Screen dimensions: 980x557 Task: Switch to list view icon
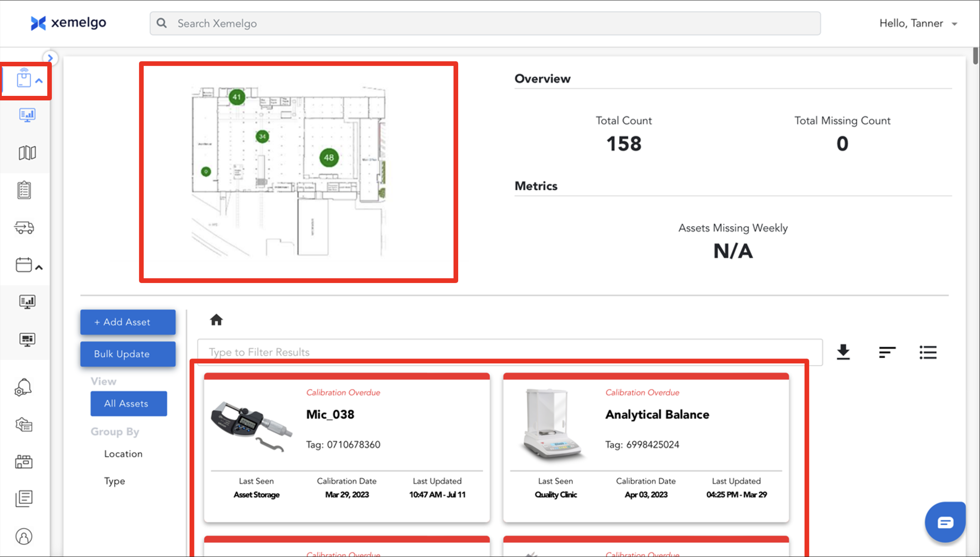[x=928, y=352]
